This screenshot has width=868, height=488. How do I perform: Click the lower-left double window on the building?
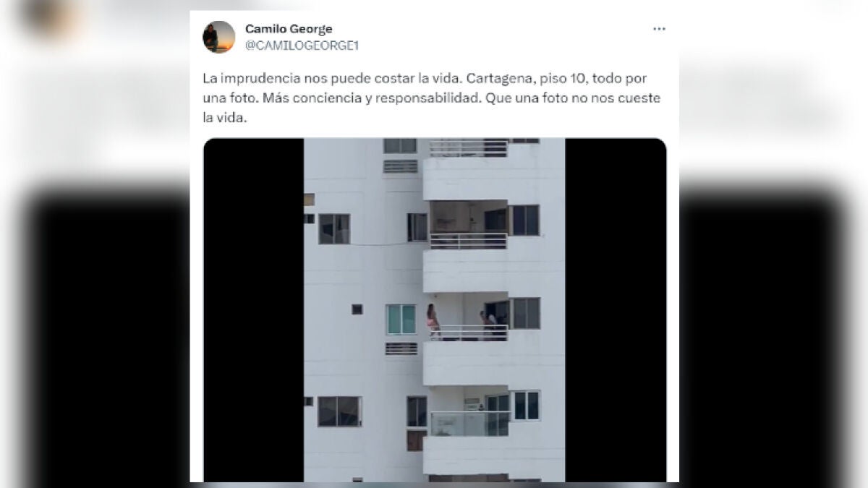coord(339,411)
